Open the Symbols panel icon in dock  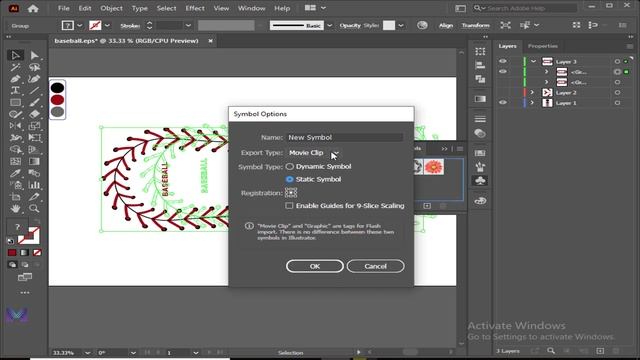[480, 181]
